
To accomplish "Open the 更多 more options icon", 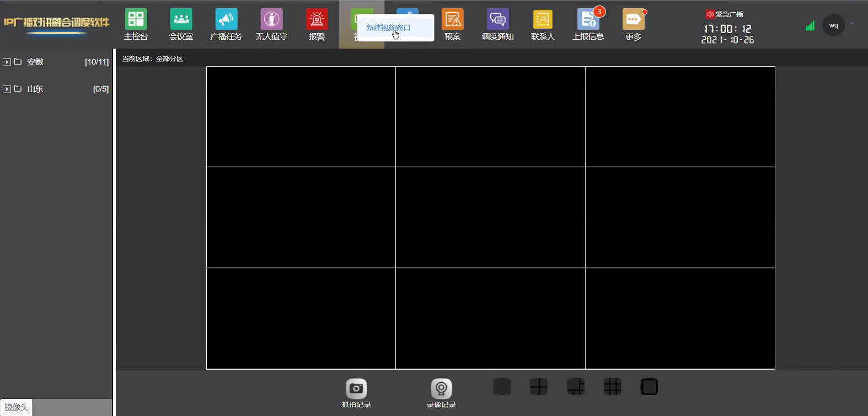I will pyautogui.click(x=633, y=25).
